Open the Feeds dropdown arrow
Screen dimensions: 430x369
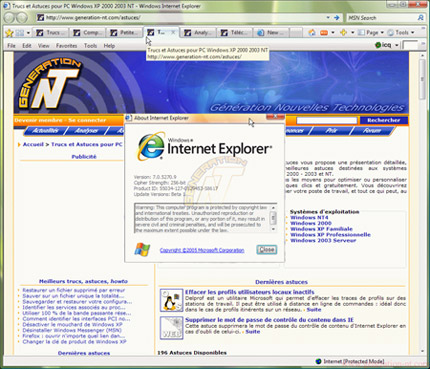click(333, 33)
